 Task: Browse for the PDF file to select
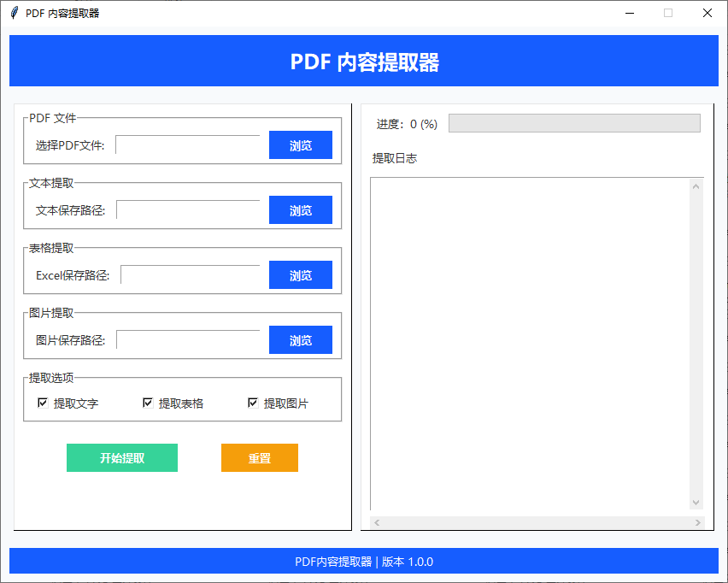point(300,145)
